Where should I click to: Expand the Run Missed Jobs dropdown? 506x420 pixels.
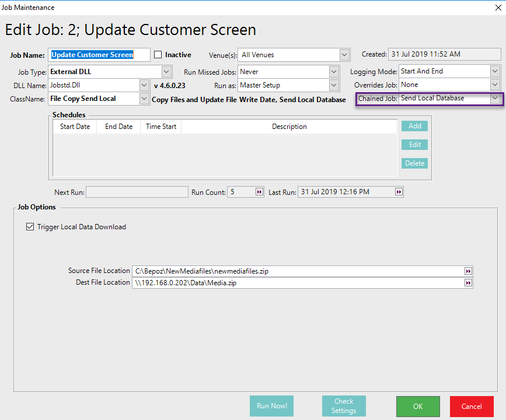(x=334, y=72)
